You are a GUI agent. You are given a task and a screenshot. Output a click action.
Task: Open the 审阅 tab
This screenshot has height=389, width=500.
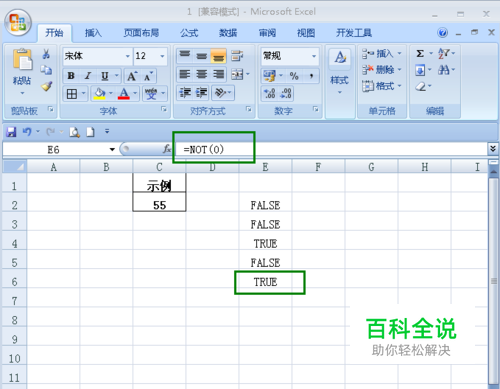click(x=267, y=33)
